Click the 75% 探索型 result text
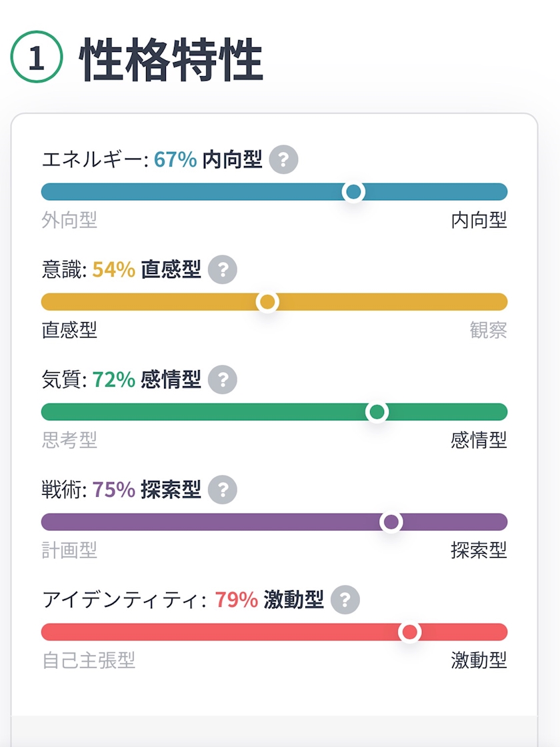560x747 pixels. [147, 490]
